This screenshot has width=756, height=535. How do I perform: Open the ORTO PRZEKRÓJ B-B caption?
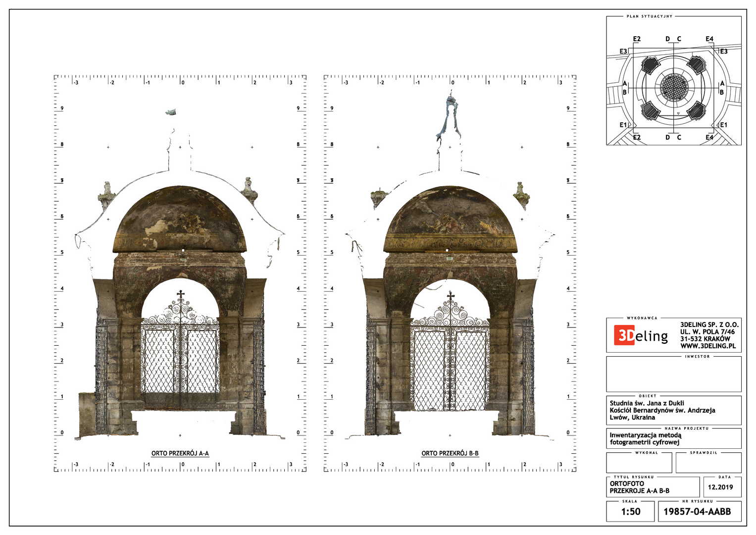coord(450,453)
